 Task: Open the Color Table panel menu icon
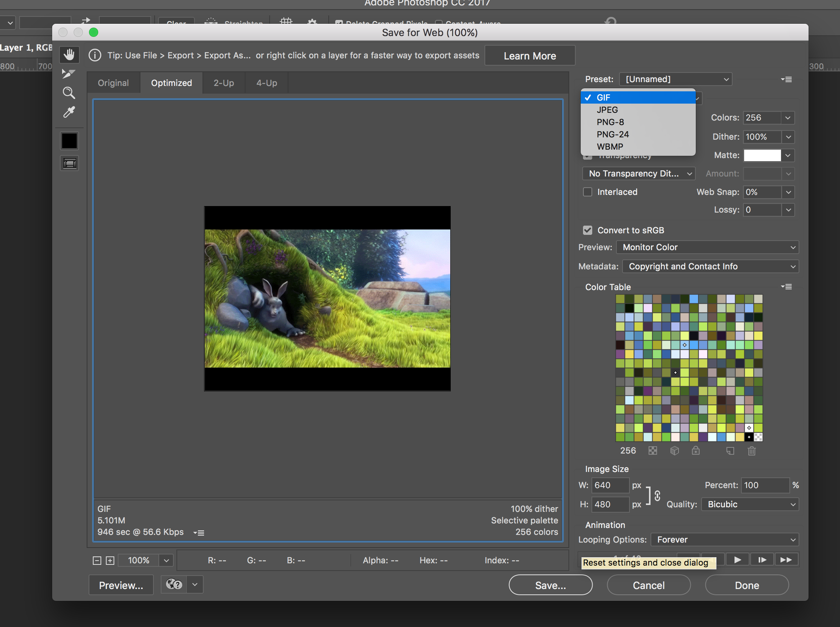pos(786,287)
